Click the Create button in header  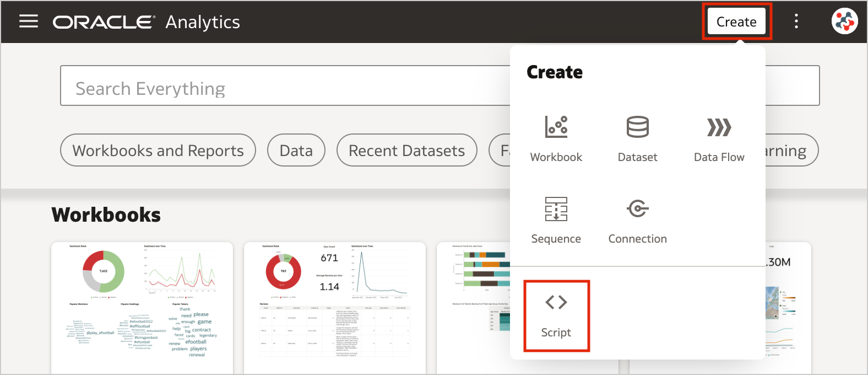[x=736, y=22]
